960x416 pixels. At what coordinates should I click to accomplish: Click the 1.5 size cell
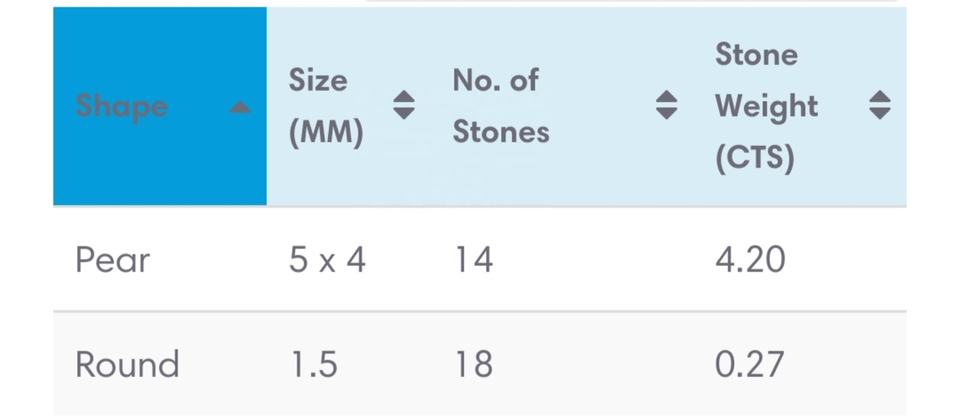313,364
